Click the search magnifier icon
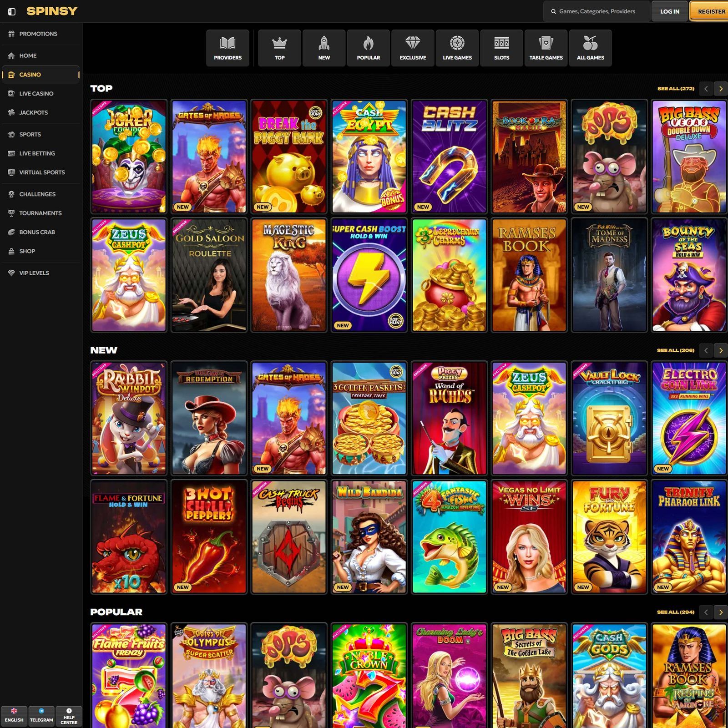The height and width of the screenshot is (728, 728). pyautogui.click(x=554, y=11)
